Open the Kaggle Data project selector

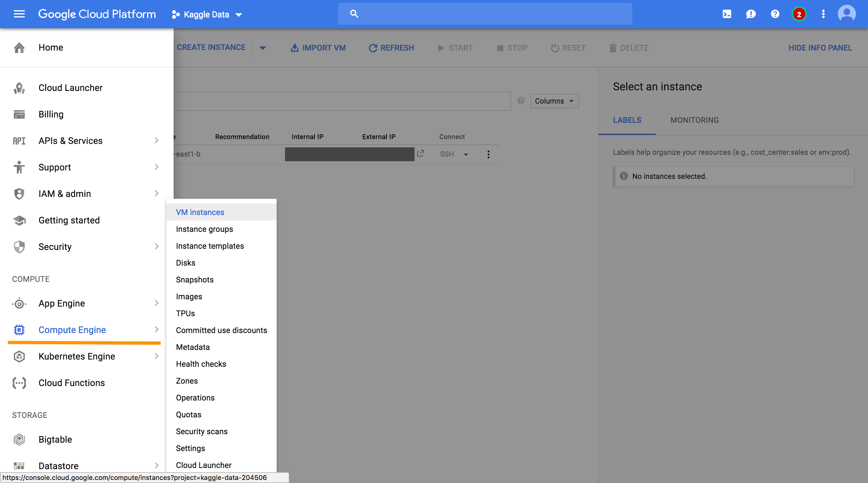tap(207, 14)
